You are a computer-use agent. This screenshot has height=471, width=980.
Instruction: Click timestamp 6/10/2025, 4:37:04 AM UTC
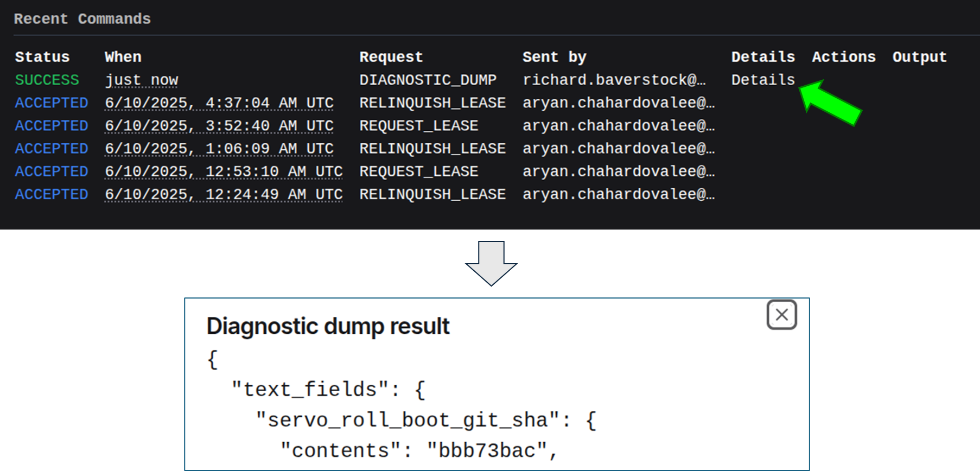[x=219, y=103]
